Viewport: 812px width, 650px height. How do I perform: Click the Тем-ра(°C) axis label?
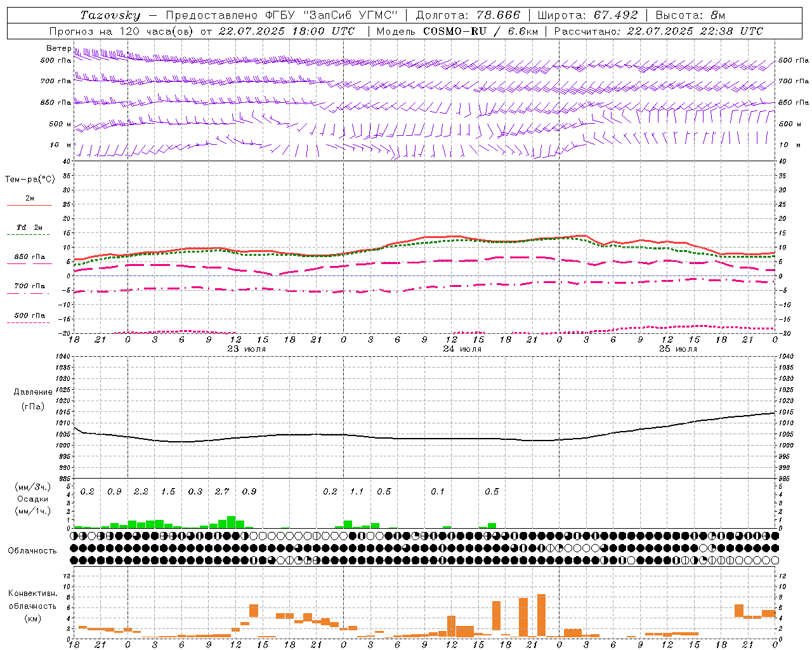click(30, 180)
